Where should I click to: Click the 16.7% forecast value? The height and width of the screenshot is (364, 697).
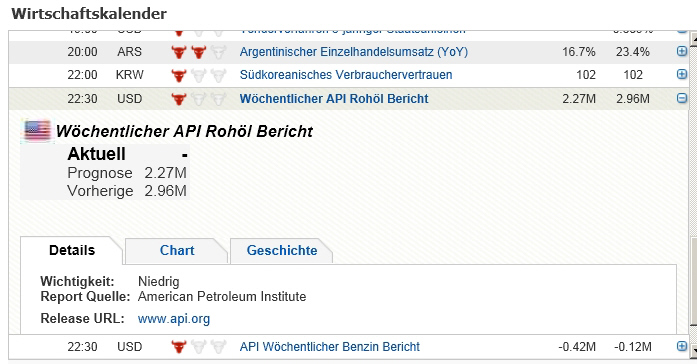tap(578, 52)
